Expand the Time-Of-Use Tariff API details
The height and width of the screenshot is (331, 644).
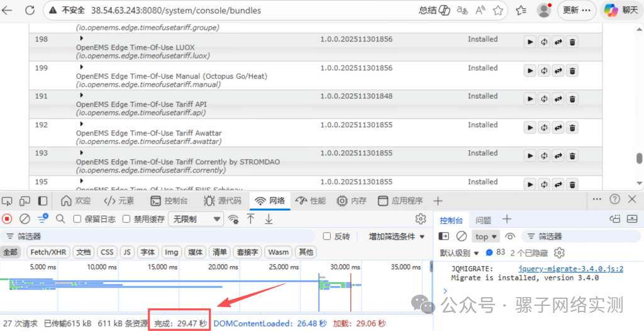click(81, 96)
